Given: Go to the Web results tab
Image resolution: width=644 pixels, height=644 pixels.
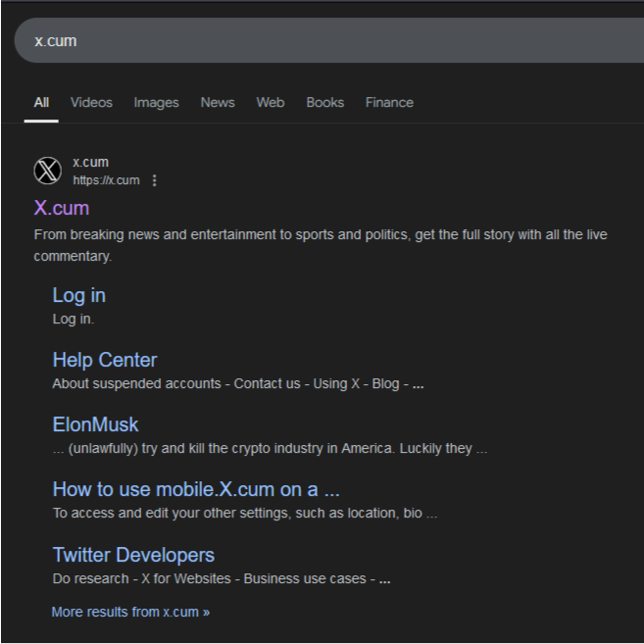Looking at the screenshot, I should [x=271, y=102].
